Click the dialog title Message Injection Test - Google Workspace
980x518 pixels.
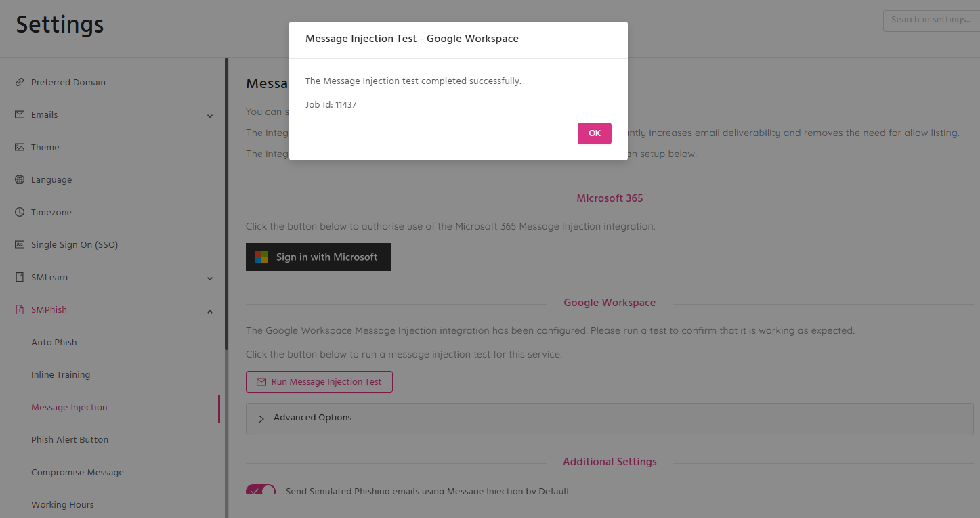[412, 39]
